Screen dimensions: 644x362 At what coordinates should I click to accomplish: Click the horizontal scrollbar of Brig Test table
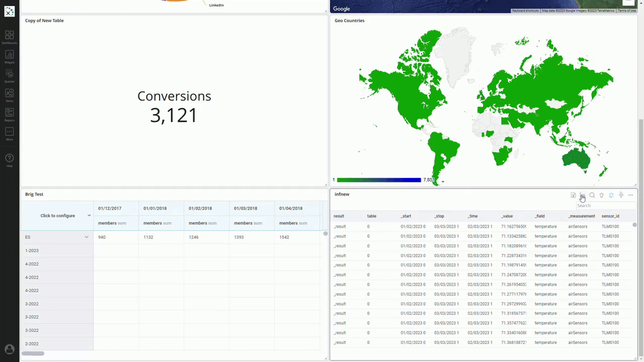coord(33,353)
